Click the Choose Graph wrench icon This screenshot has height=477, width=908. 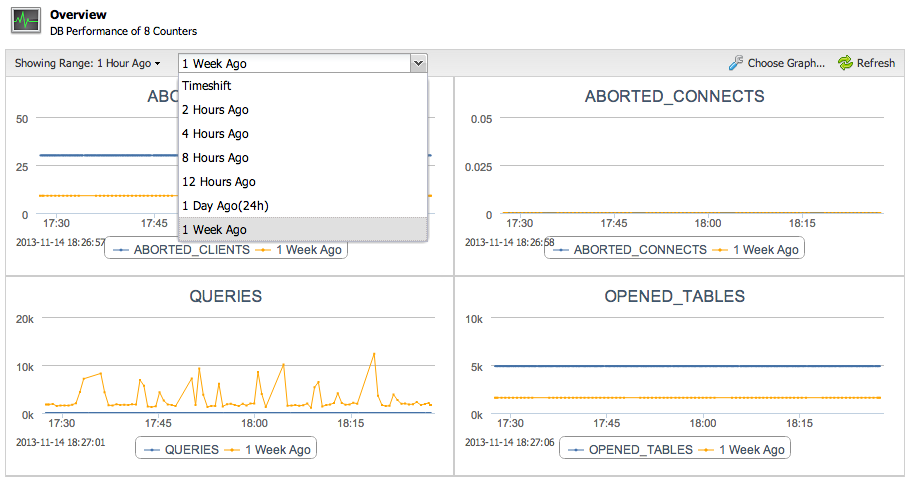click(736, 63)
